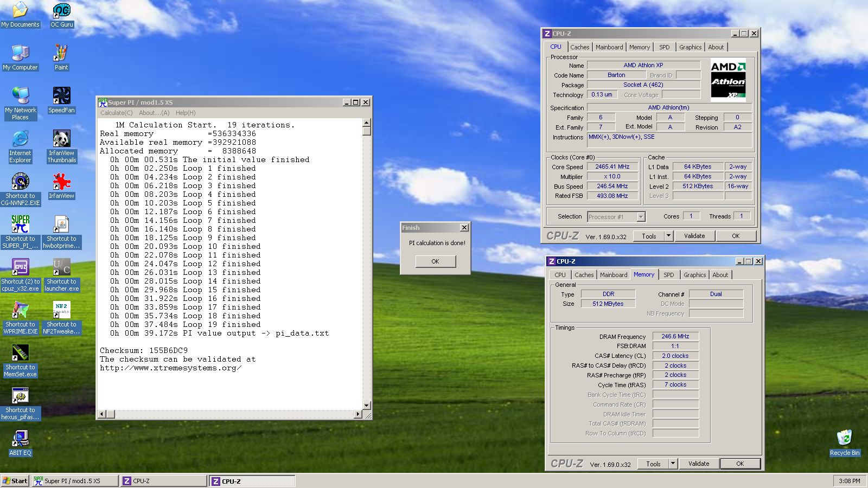Open the About...(A) menu in Super PI

coord(154,113)
